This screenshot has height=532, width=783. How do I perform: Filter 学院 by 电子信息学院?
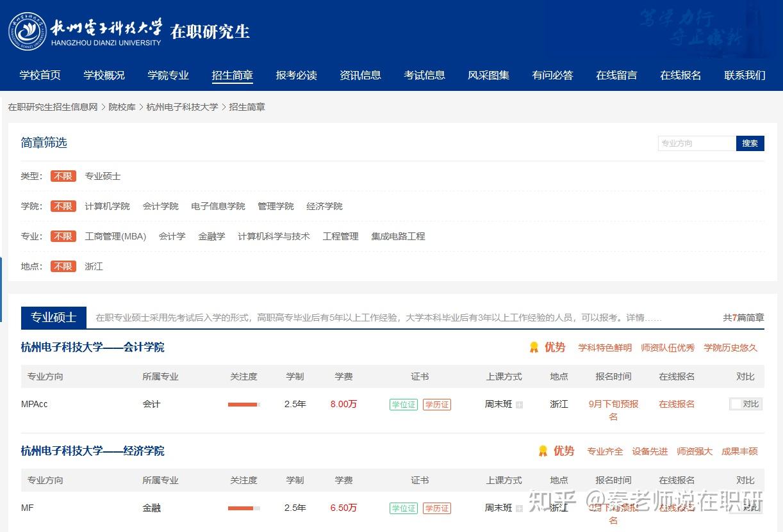click(218, 206)
